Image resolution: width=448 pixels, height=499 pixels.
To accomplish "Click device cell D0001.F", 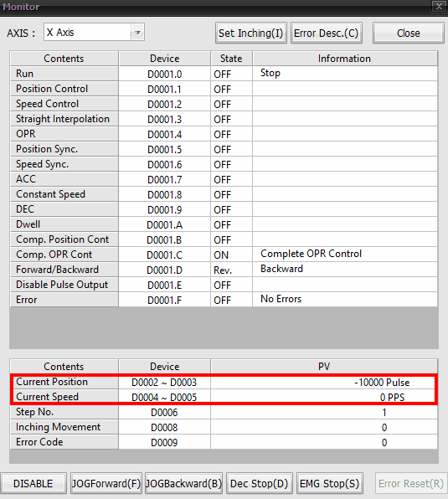I will tap(164, 300).
